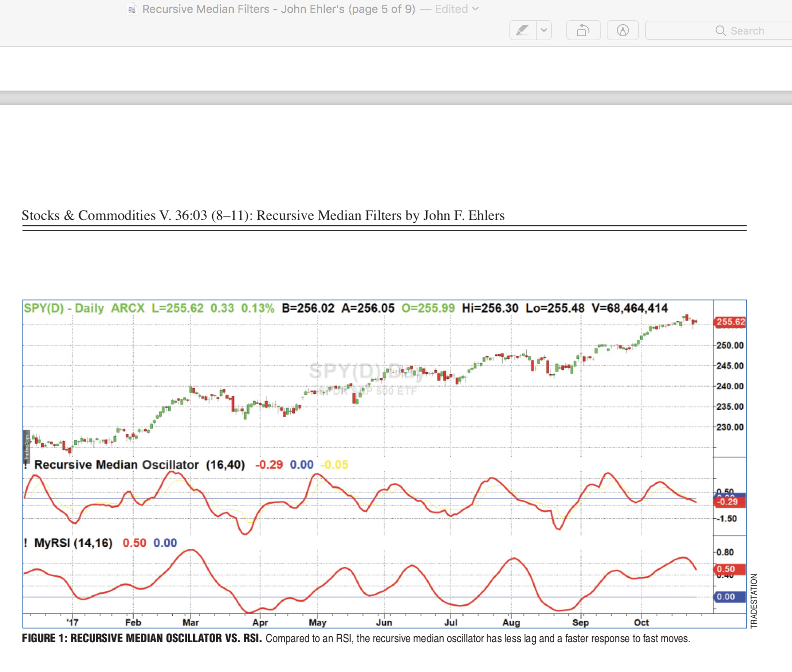792x672 pixels.
Task: Click the 'Sep' label on time axis
Action: [x=581, y=622]
